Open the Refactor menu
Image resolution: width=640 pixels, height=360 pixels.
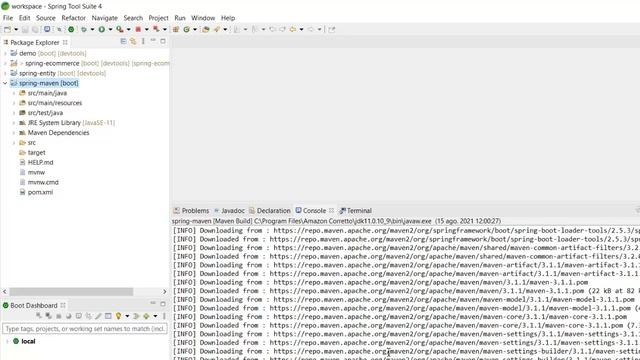(x=73, y=18)
